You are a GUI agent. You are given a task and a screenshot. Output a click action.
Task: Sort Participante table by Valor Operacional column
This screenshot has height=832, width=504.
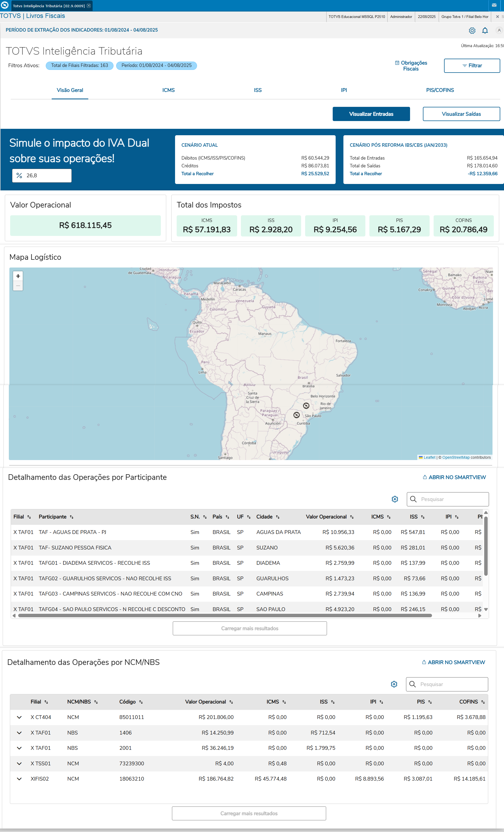point(352,517)
